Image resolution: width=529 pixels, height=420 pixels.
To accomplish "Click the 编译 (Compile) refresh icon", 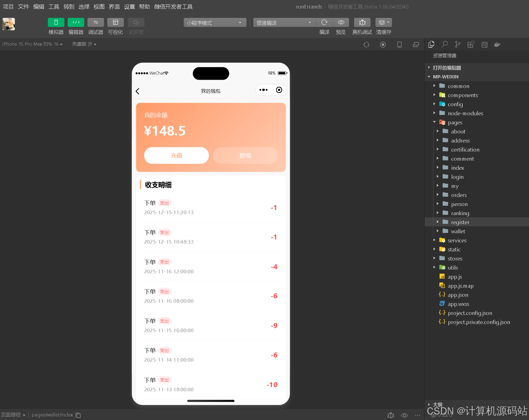I will coord(324,23).
